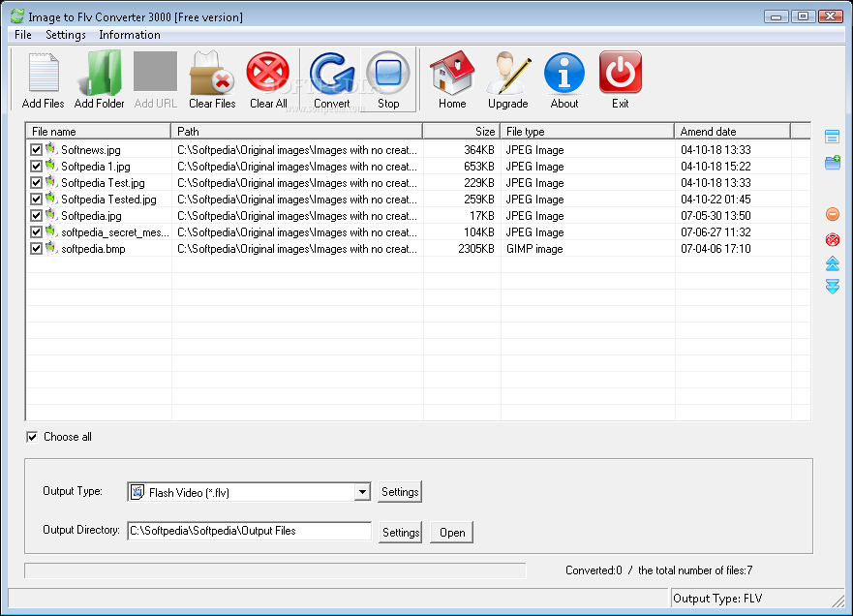Viewport: 853px width, 616px height.
Task: Click the conversion progress bar
Action: [275, 570]
